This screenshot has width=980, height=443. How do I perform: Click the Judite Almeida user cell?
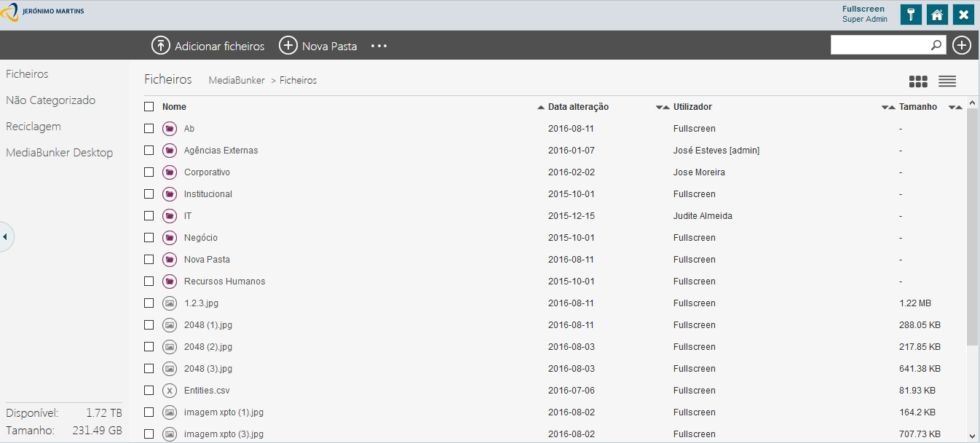703,216
